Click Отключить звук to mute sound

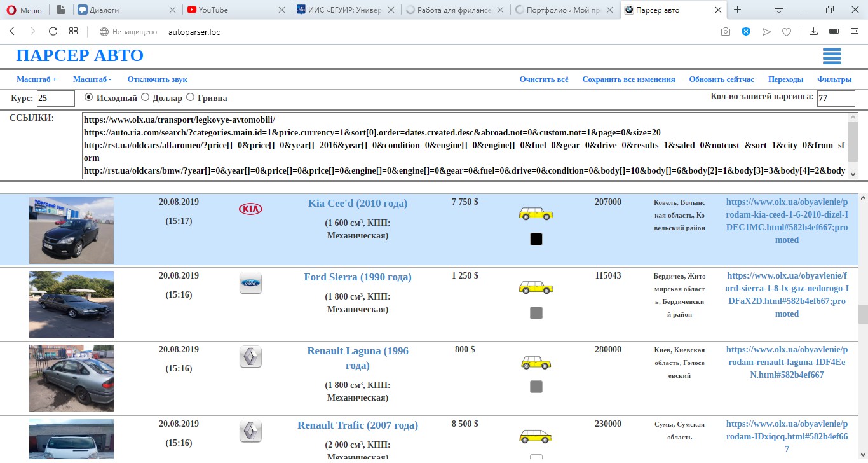pyautogui.click(x=158, y=79)
